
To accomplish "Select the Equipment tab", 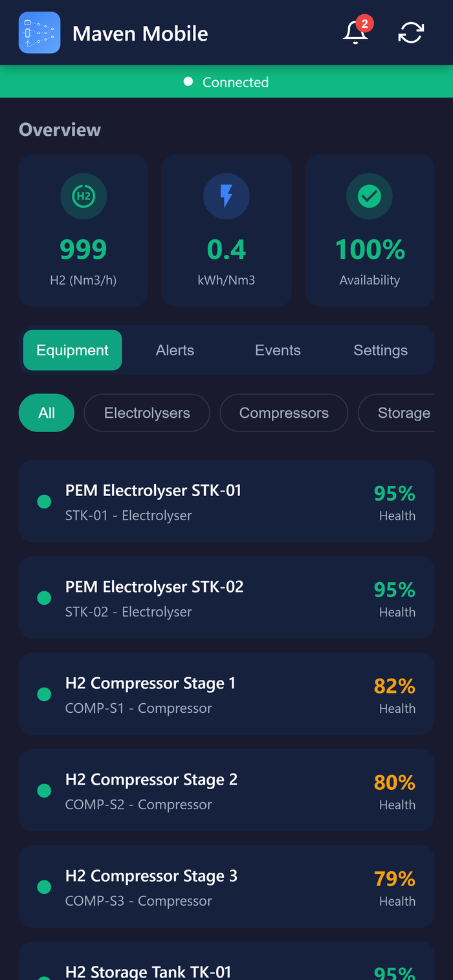I will click(72, 350).
